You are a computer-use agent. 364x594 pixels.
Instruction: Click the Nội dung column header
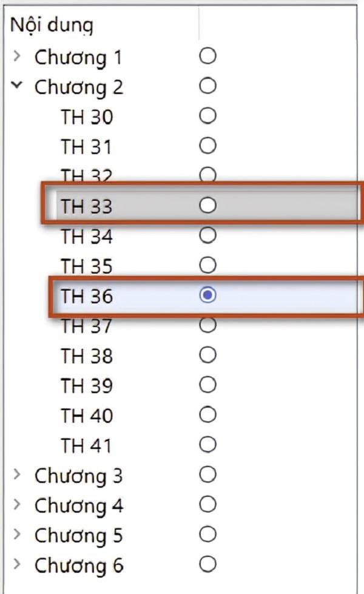[52, 25]
